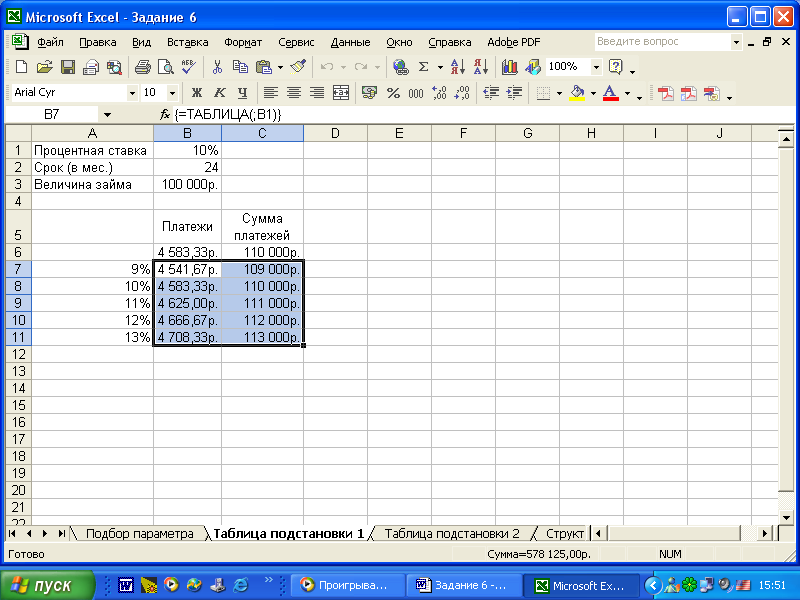This screenshot has height=600, width=800.
Task: Increase decimal places icon
Action: (439, 93)
